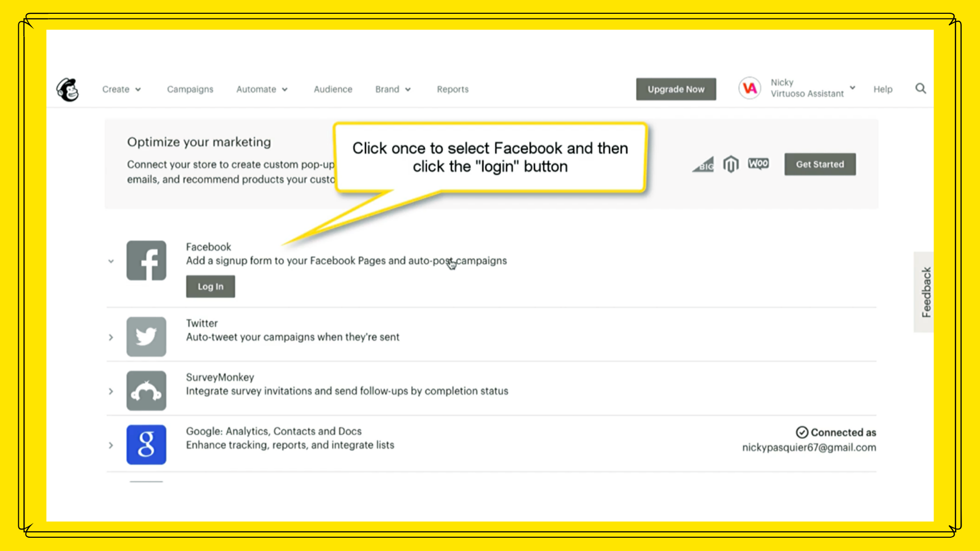Viewport: 980px width, 551px height.
Task: Select the SurveyMonkey icon
Action: (x=146, y=391)
